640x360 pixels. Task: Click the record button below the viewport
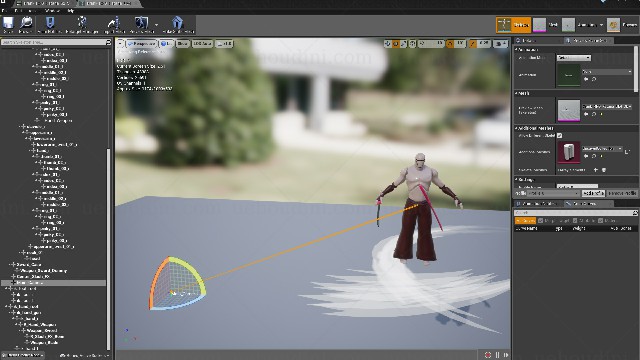(x=488, y=355)
